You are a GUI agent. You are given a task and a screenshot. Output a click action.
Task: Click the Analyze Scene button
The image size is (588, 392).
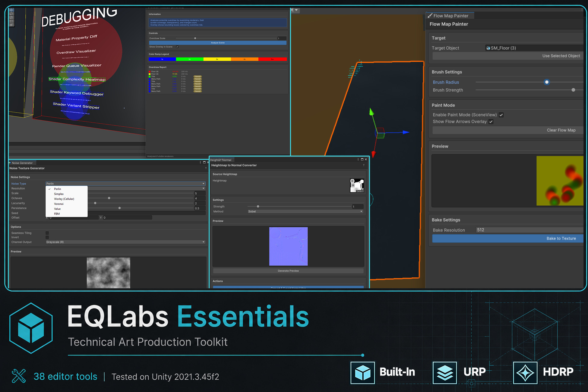click(218, 43)
